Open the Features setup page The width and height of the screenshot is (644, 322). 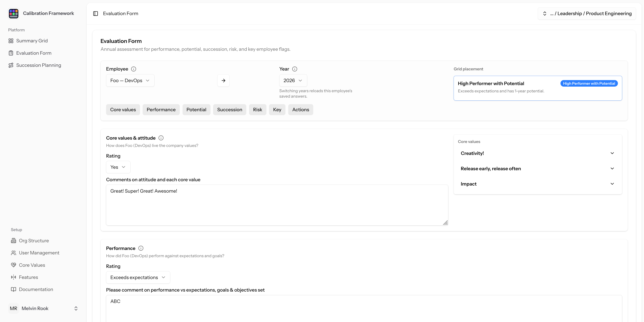pos(43,277)
